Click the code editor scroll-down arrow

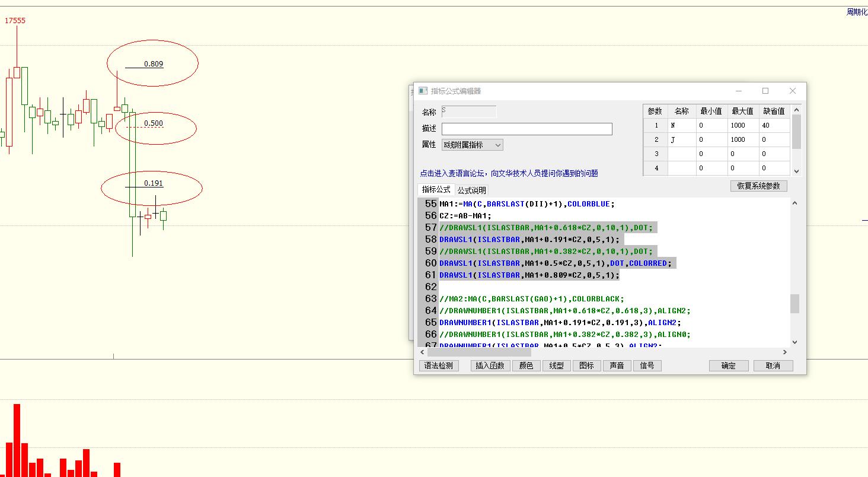[794, 342]
